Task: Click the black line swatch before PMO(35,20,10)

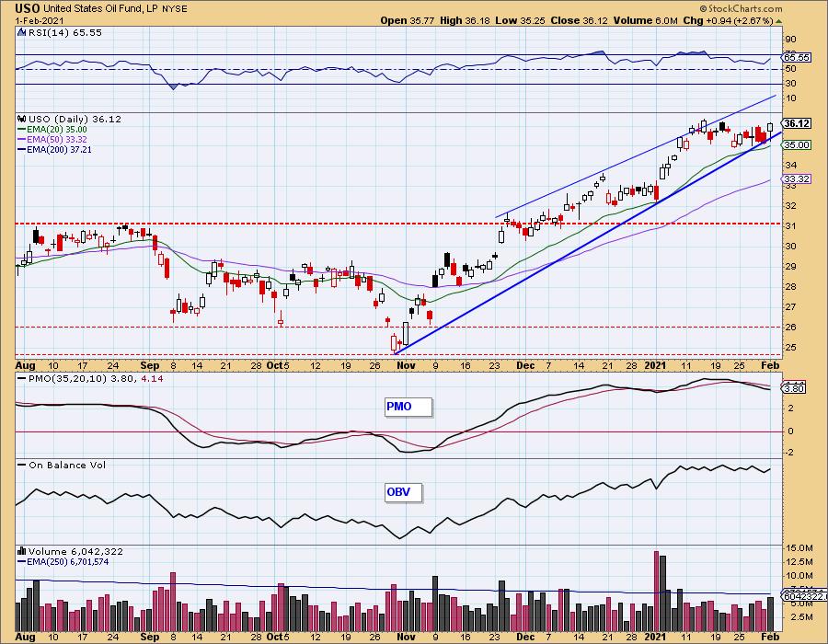Action: (22, 379)
